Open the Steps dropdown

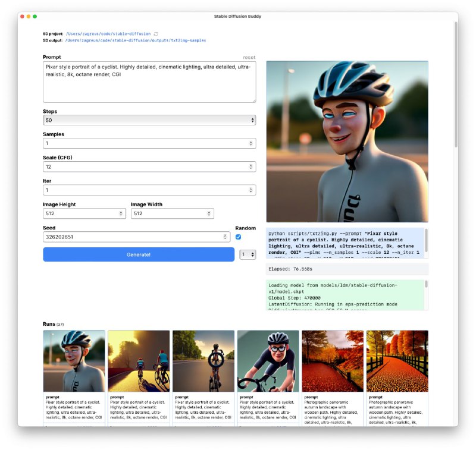point(149,120)
